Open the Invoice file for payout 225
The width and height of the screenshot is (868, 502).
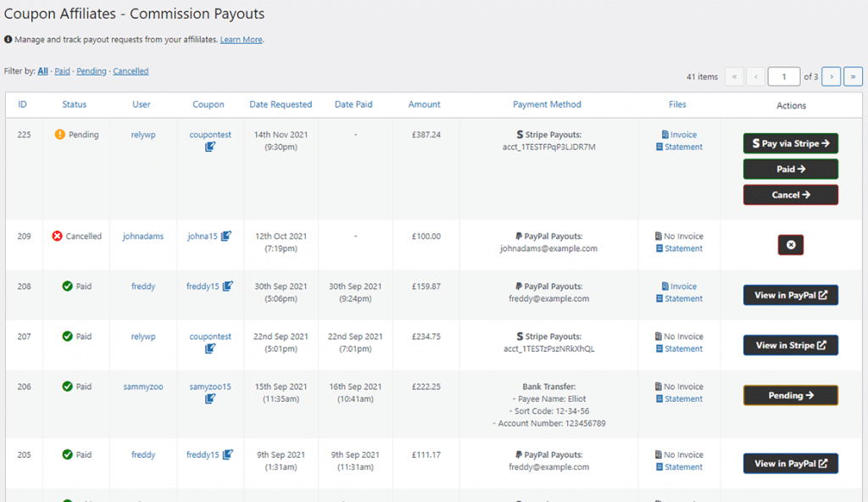tap(679, 135)
